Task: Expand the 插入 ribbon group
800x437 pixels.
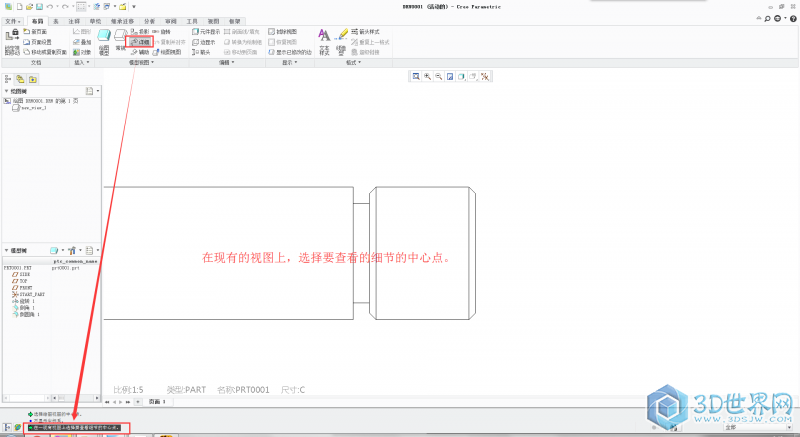Action: point(82,62)
